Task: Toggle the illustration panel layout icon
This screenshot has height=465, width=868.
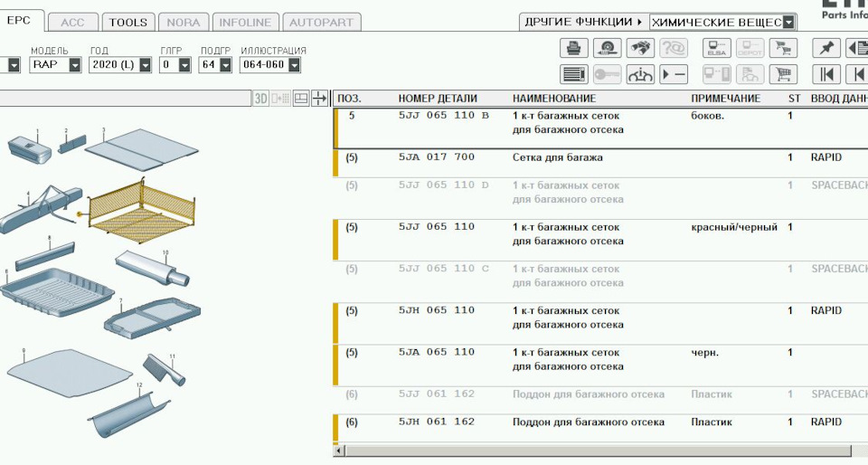Action: coord(301,99)
